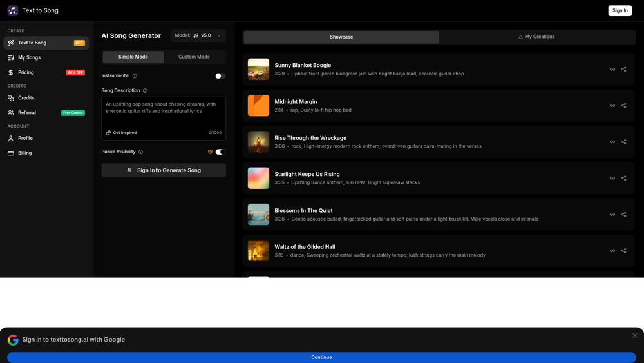Screen dimensions: 644x363
Task: Copy link for Rise Through the Wreckage
Action: (612, 142)
